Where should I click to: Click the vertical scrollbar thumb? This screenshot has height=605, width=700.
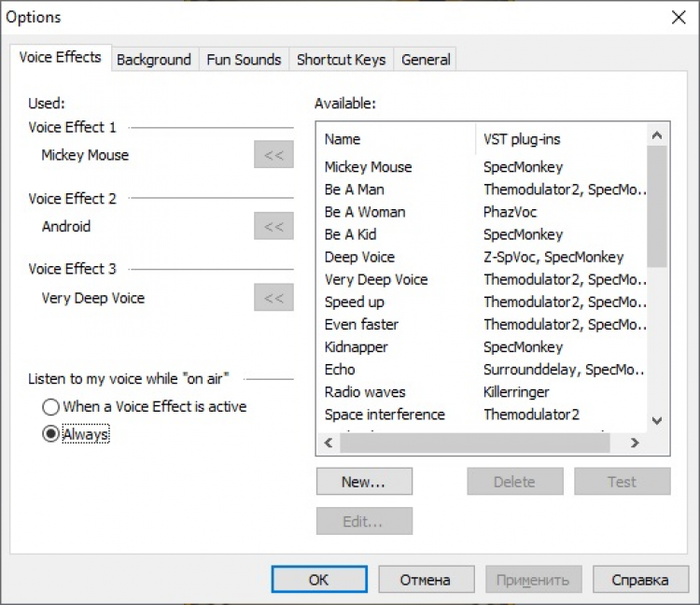tap(658, 205)
